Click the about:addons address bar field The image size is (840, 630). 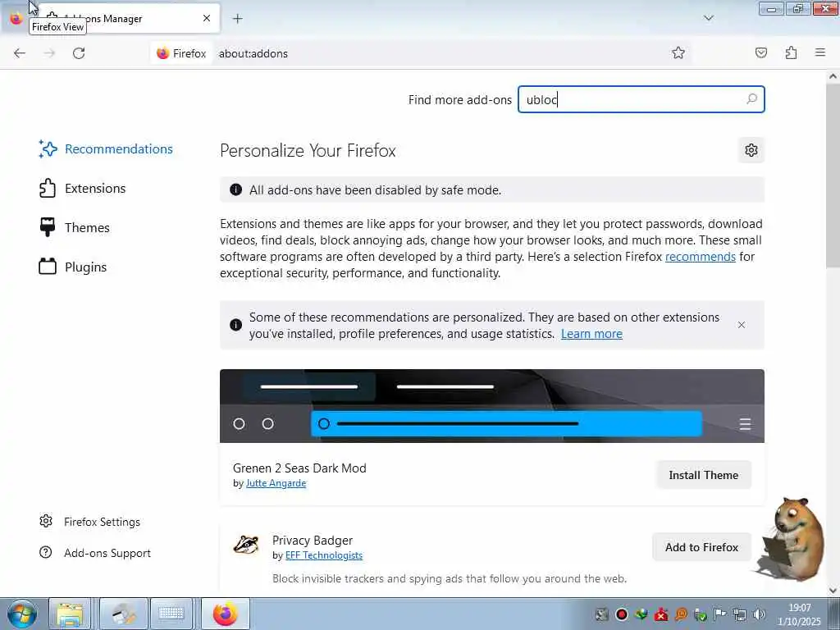[440, 53]
